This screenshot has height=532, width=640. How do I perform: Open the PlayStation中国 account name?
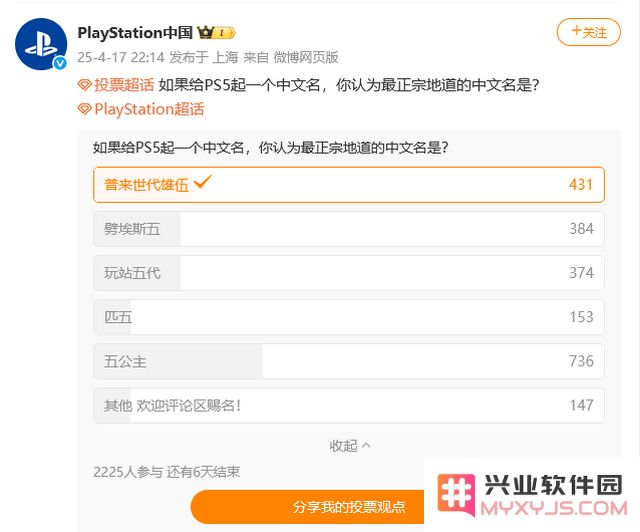tap(135, 33)
